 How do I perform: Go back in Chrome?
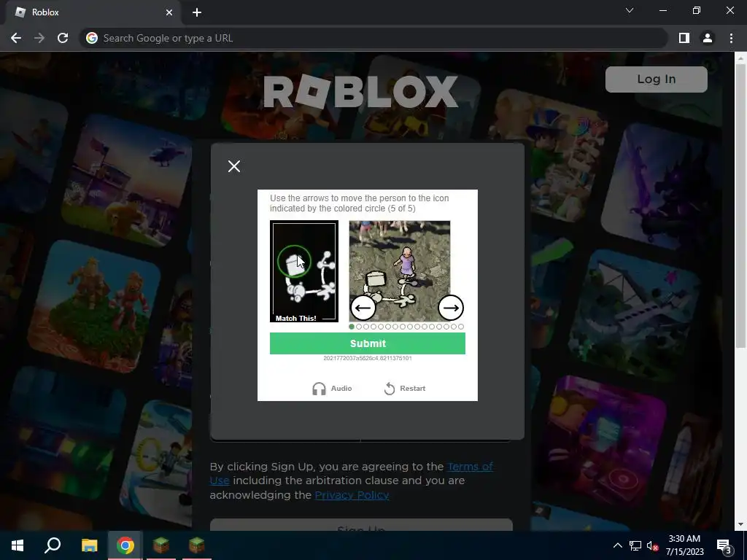click(x=16, y=38)
